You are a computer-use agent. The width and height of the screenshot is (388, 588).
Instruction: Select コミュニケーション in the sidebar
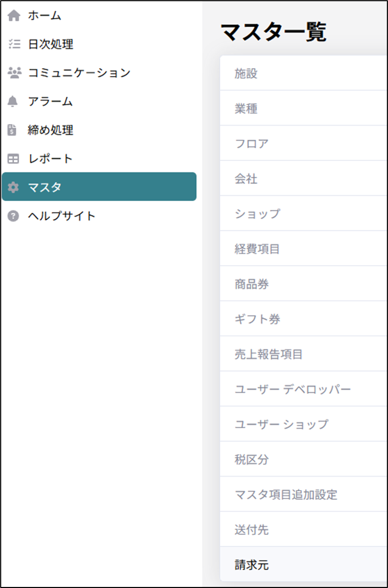79,73
